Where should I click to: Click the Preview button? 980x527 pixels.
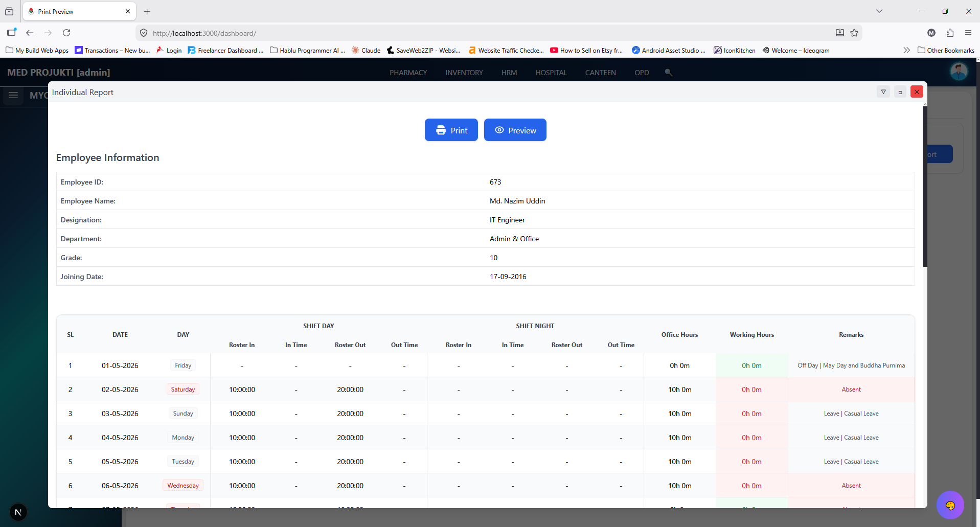pos(515,130)
